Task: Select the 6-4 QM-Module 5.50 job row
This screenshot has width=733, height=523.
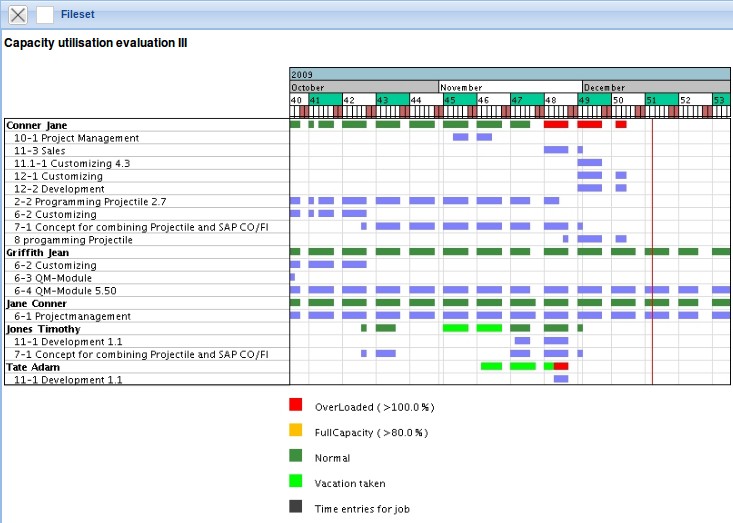Action: point(66,290)
